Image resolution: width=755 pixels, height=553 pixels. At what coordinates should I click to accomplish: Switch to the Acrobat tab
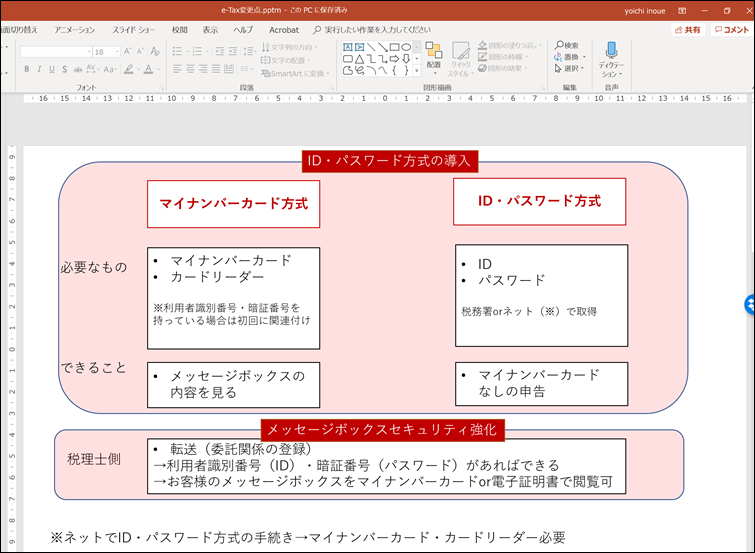[283, 30]
